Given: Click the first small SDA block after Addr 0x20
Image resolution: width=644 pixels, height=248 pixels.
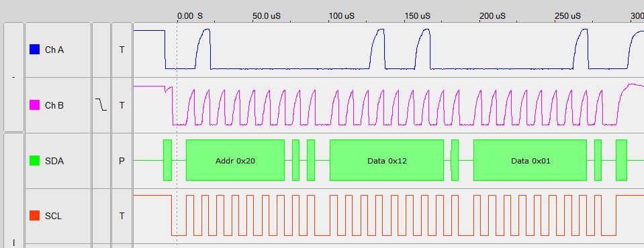Looking at the screenshot, I should 295,160.
